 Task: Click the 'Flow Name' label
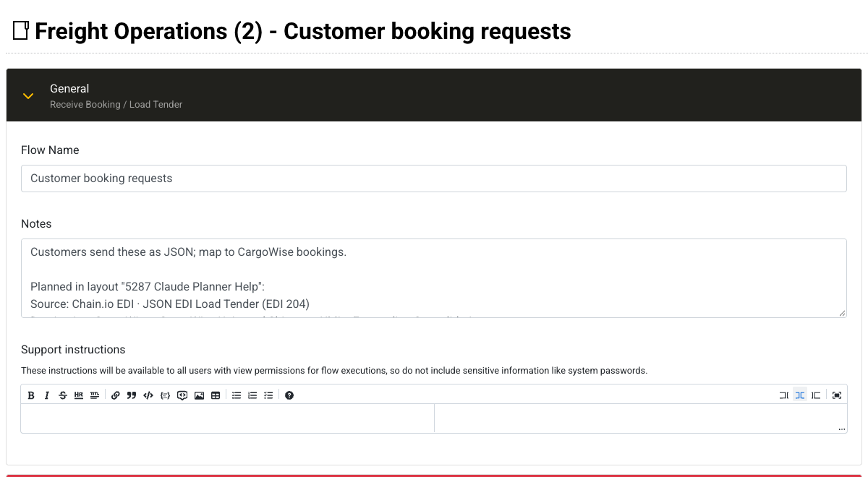(x=50, y=150)
